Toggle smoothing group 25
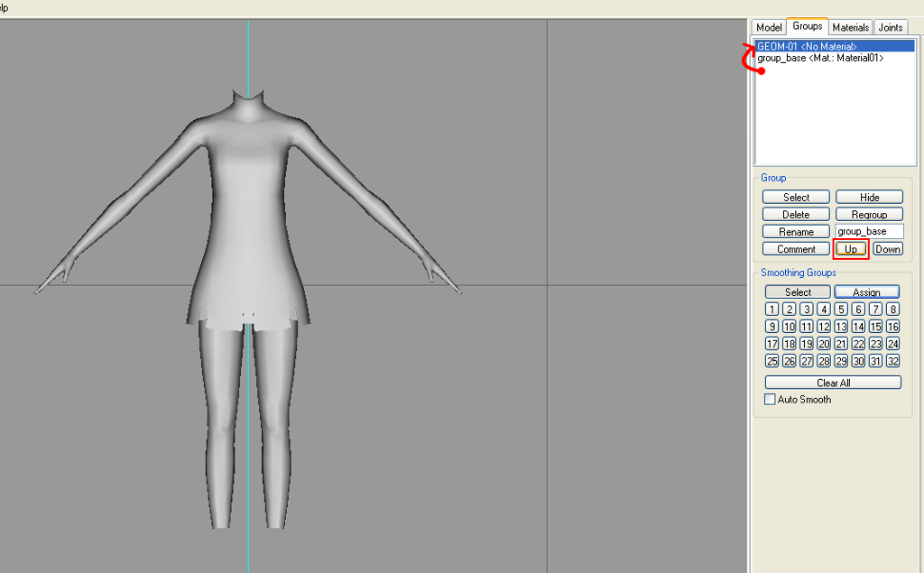 (772, 361)
